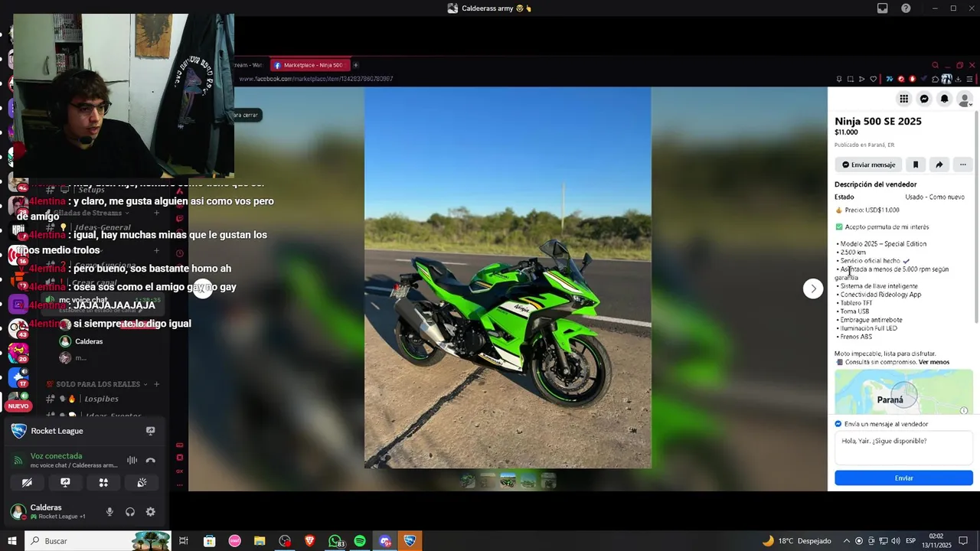
Task: Click Calderas user in voice channel list
Action: (x=89, y=341)
